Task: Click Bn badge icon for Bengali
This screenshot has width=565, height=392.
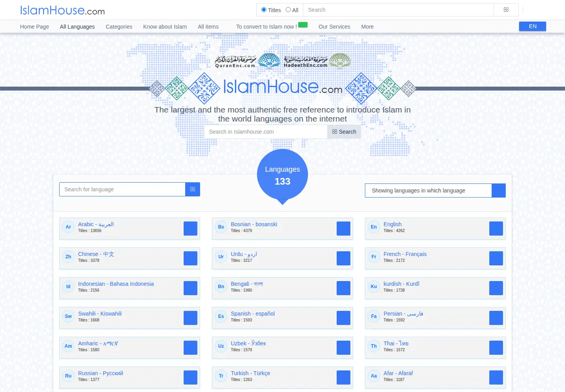Action: 221,287
